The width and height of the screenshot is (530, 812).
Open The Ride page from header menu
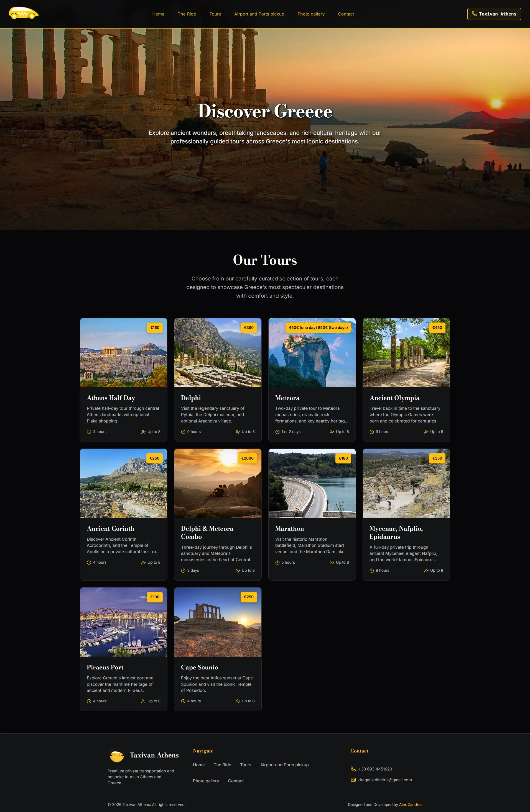point(187,14)
